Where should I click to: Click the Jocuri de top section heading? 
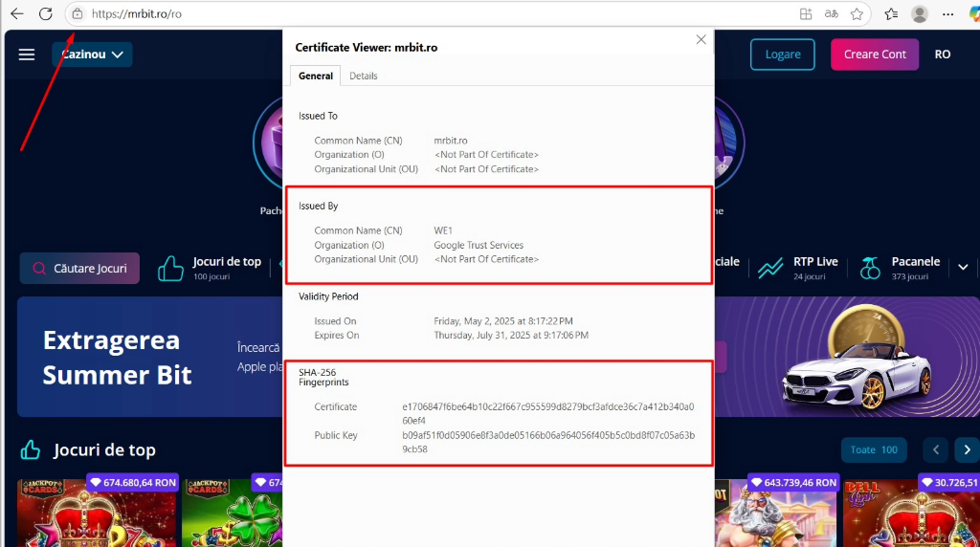(x=104, y=450)
